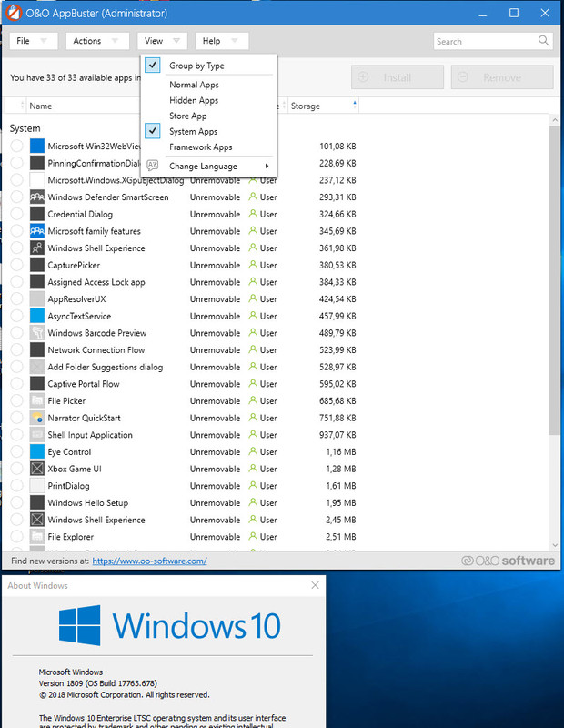Click the Network Connection Flow app icon

[37, 350]
